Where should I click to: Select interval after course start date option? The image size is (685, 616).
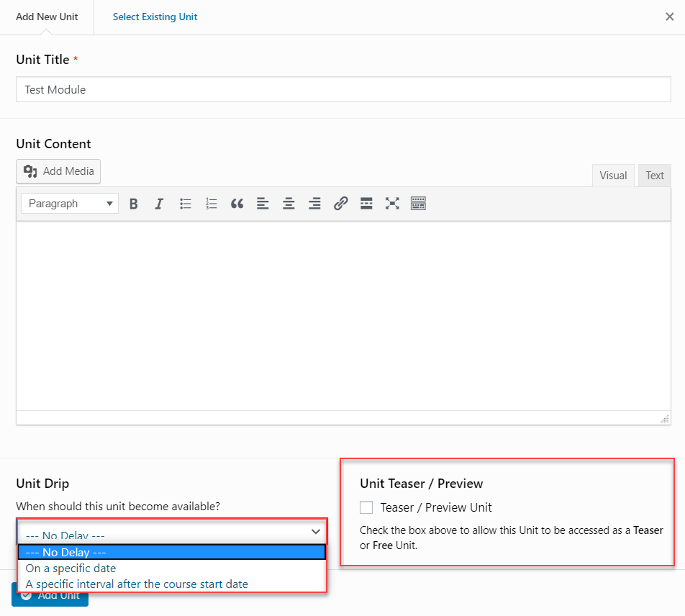point(137,584)
